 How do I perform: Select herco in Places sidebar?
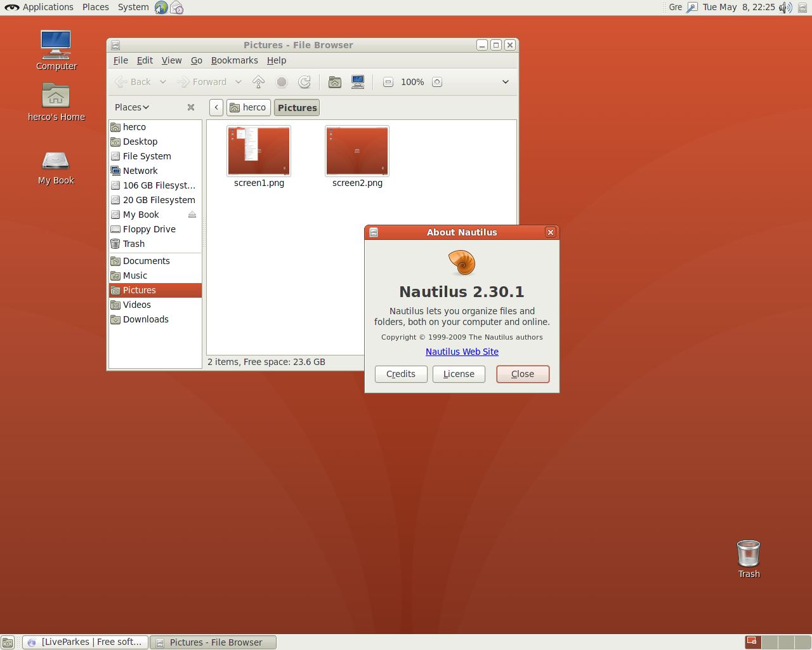coord(155,127)
